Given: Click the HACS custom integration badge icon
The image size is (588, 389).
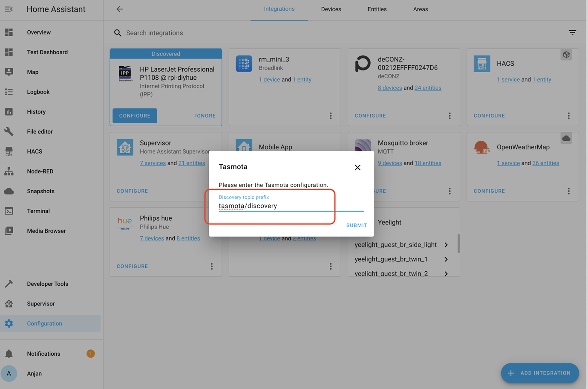Looking at the screenshot, I should [566, 55].
